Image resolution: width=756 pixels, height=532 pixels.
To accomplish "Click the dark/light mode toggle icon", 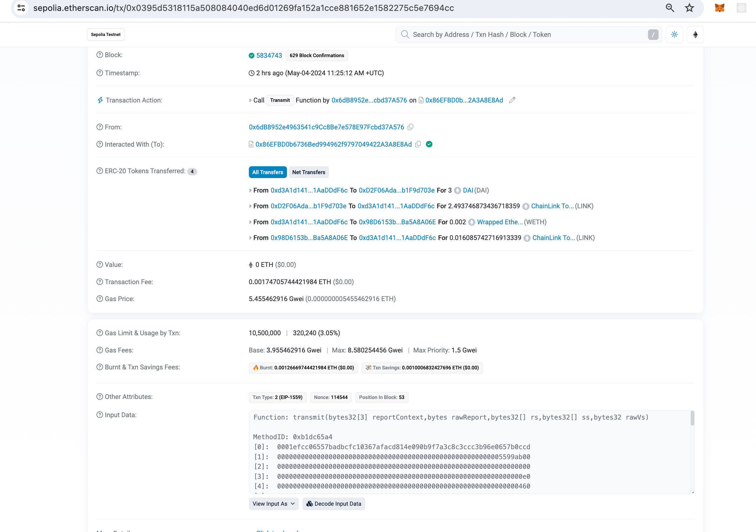I will [674, 34].
